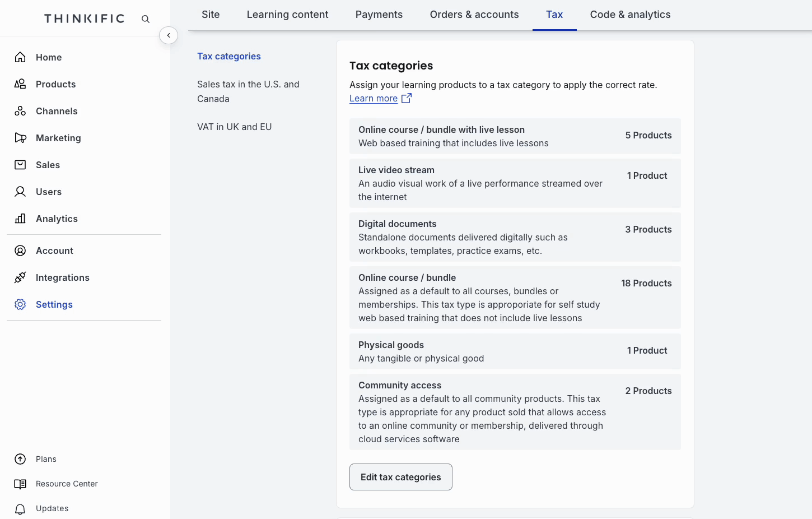Viewport: 812px width, 519px height.
Task: Open the Analytics bar chart icon
Action: point(20,218)
